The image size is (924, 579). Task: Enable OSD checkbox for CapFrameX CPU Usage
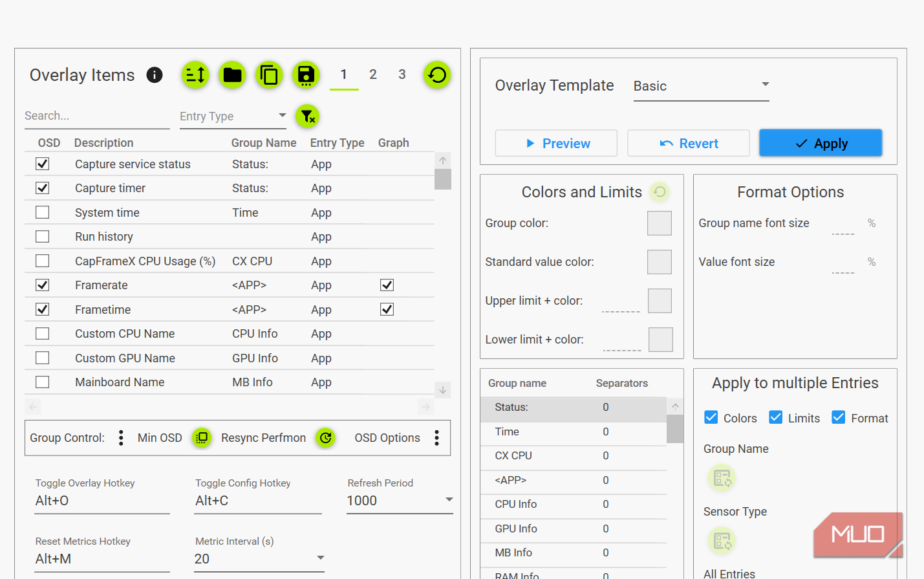tap(43, 261)
